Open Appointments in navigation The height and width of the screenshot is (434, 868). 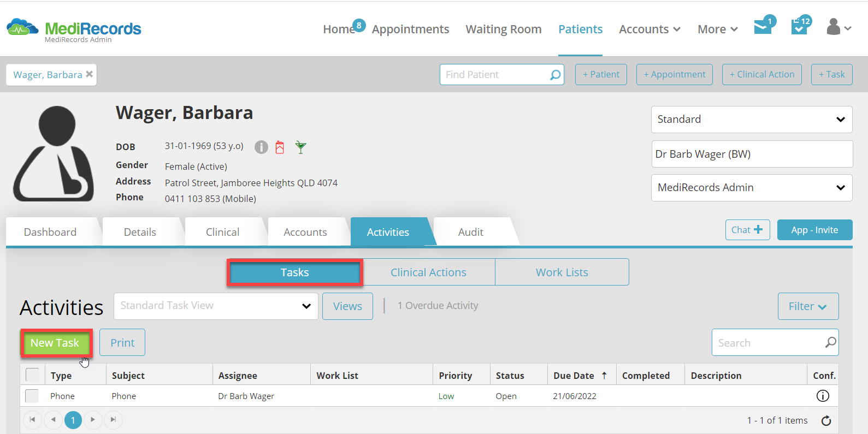tap(410, 29)
